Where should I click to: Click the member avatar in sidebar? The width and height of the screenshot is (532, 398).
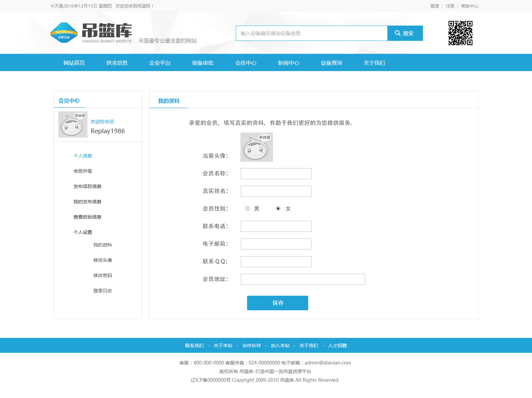(72, 125)
